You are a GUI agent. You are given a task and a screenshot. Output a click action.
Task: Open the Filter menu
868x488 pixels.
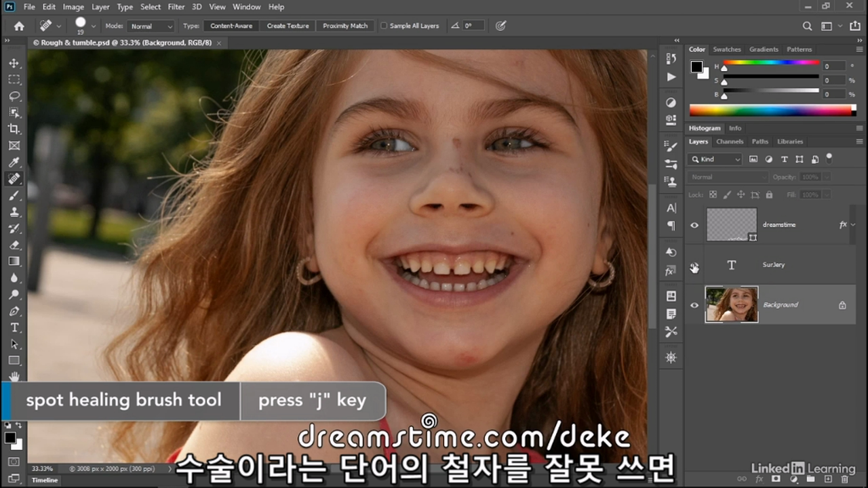(x=176, y=7)
